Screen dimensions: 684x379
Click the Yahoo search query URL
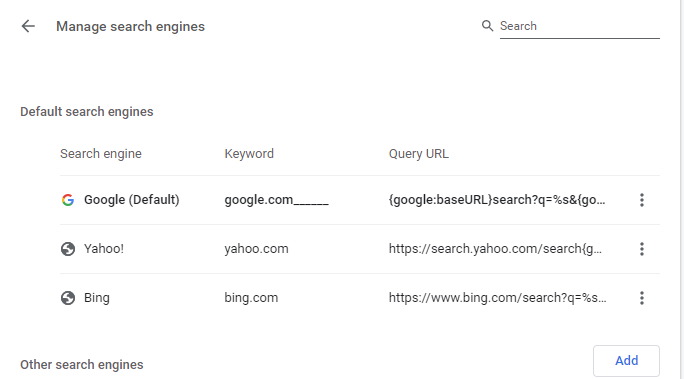point(495,249)
